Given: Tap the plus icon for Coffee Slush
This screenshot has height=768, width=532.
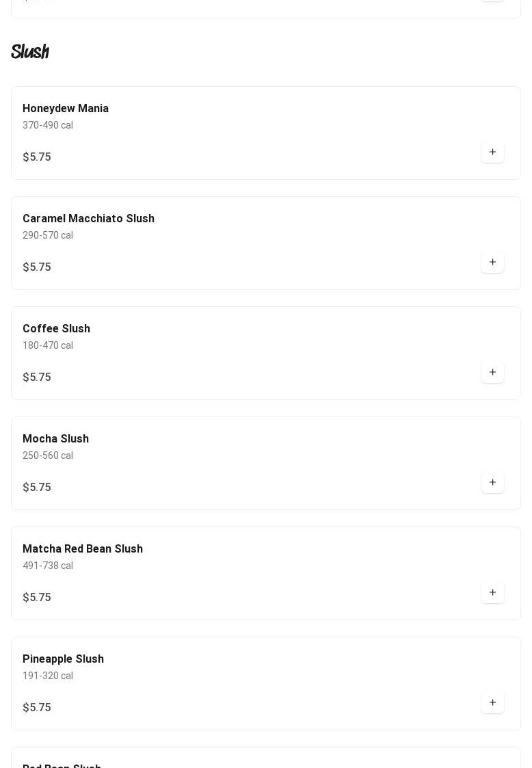Looking at the screenshot, I should coord(492,373).
